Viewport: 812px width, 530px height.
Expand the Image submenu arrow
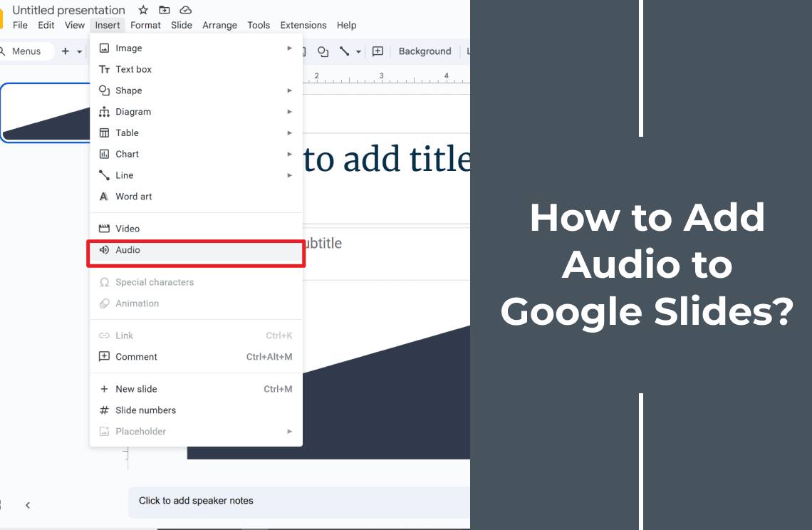289,48
